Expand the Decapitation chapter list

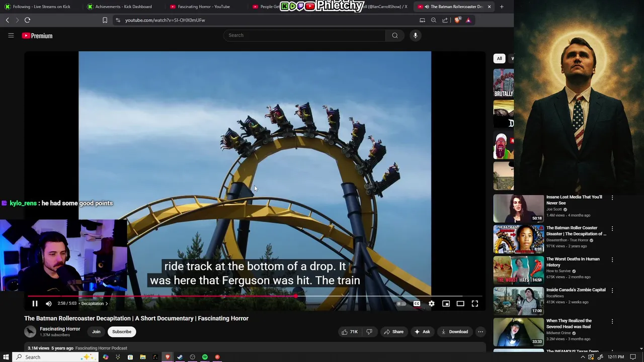coord(95,304)
